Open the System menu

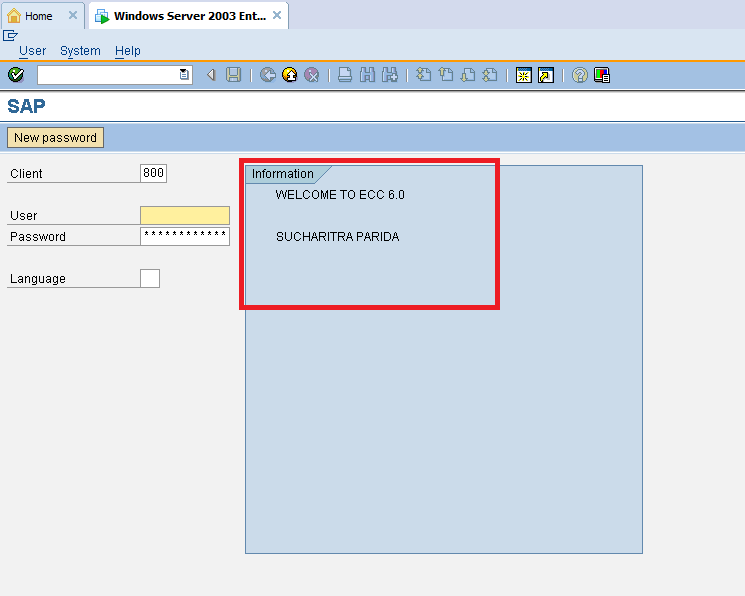[80, 50]
